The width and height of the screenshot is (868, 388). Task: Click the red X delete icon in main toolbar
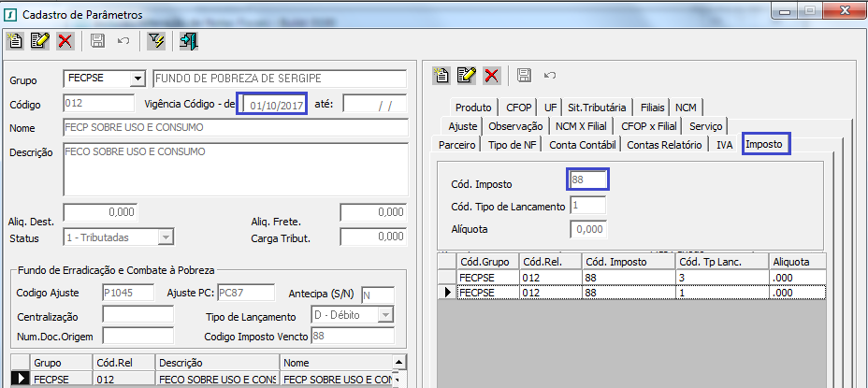tap(65, 40)
